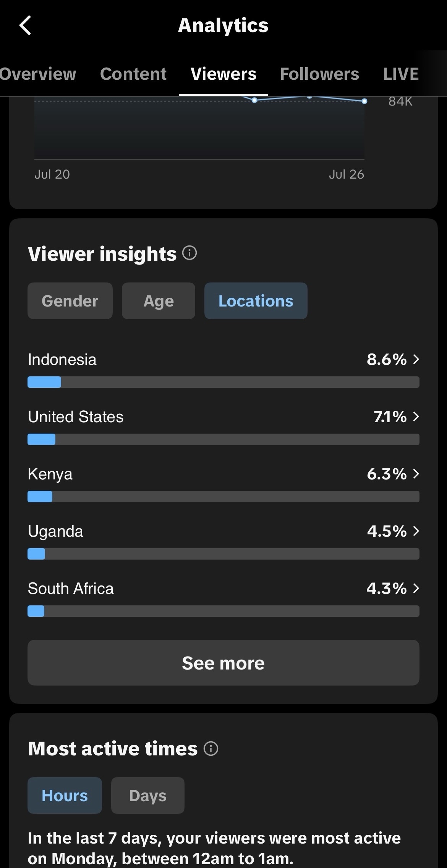Expand United States location chevron
This screenshot has width=447, height=868.
(416, 416)
